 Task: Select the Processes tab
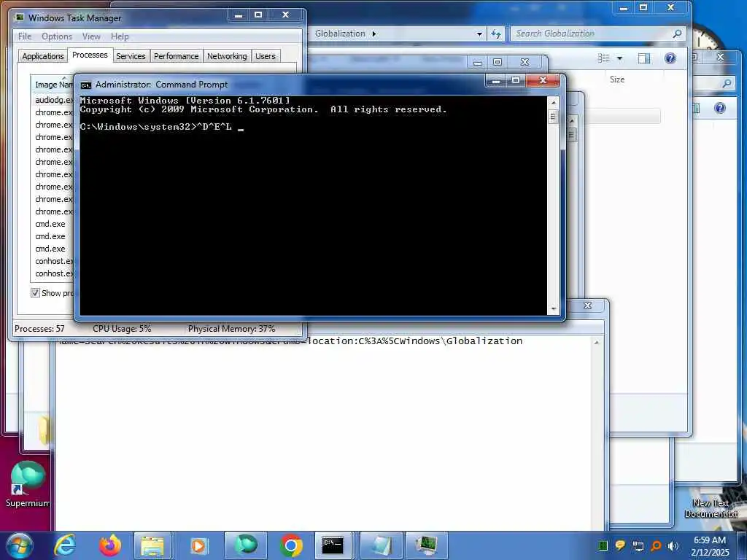90,55
